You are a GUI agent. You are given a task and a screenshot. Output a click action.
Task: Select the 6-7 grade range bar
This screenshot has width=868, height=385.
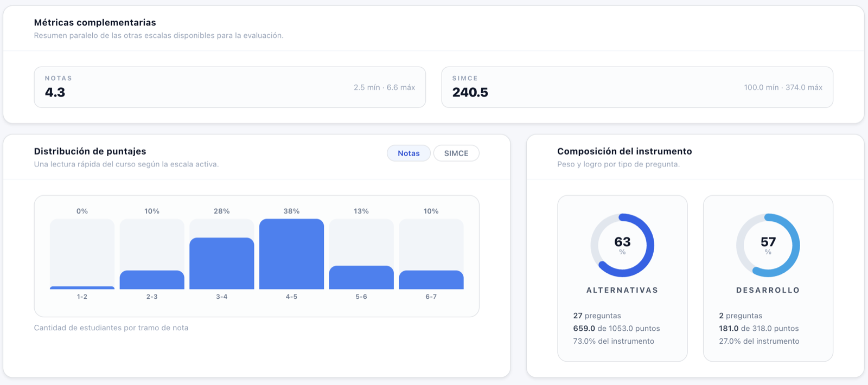pyautogui.click(x=431, y=254)
